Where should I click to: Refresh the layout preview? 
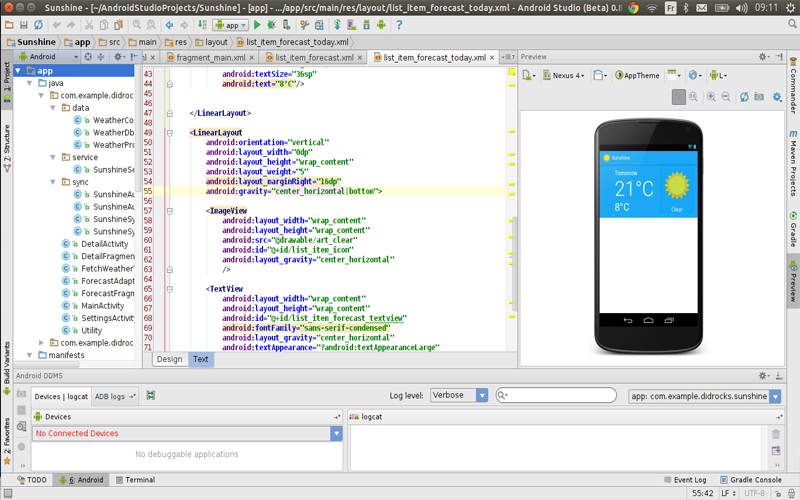point(743,97)
